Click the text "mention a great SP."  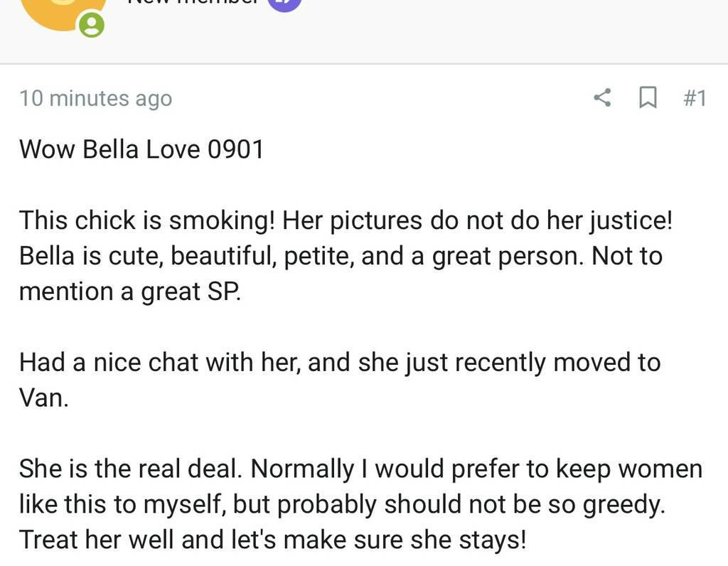[130, 292]
